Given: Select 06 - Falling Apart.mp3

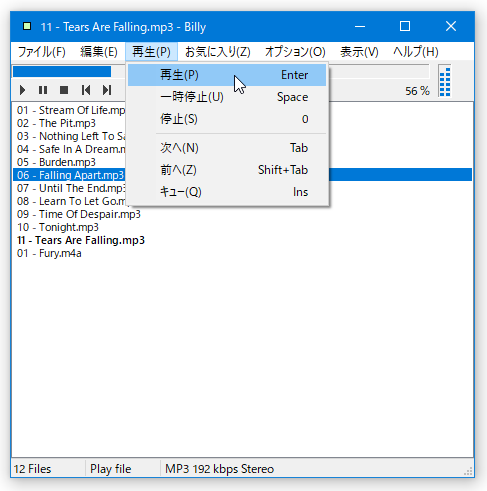Looking at the screenshot, I should pyautogui.click(x=70, y=175).
